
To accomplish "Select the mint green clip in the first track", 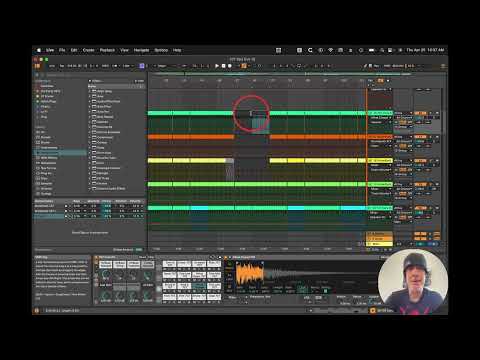I will click(x=190, y=113).
